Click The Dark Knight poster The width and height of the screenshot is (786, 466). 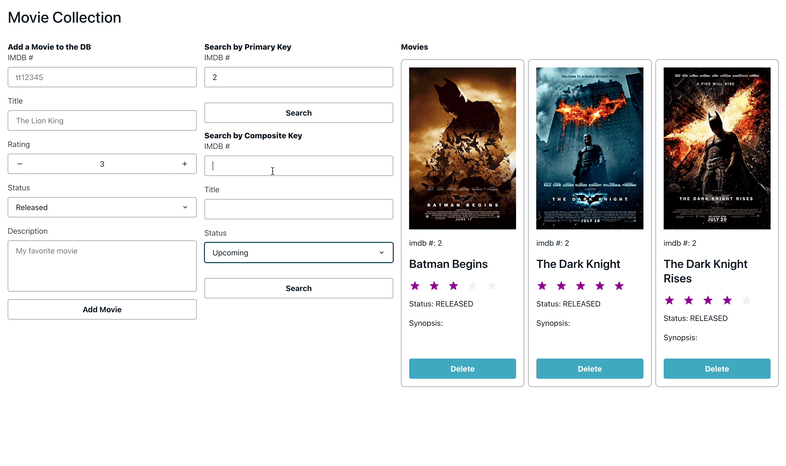pyautogui.click(x=590, y=148)
